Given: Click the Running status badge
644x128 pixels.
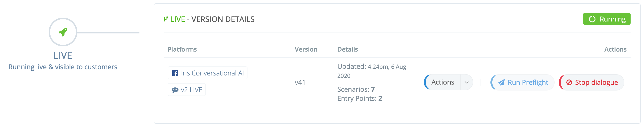Looking at the screenshot, I should pos(607,19).
